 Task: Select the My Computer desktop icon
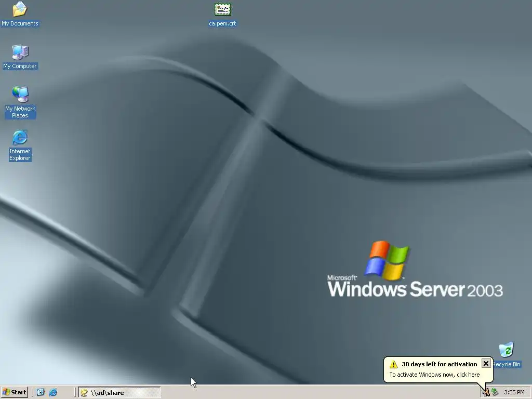20,57
